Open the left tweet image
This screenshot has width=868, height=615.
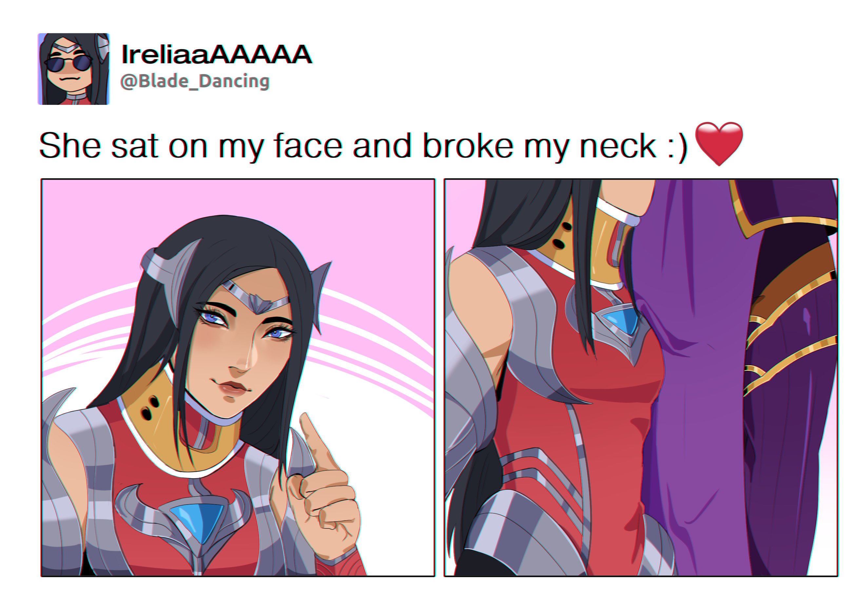[x=238, y=378]
